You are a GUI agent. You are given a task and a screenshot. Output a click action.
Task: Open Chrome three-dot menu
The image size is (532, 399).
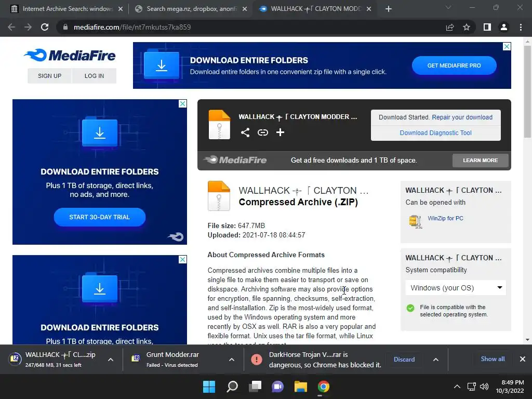[521, 27]
